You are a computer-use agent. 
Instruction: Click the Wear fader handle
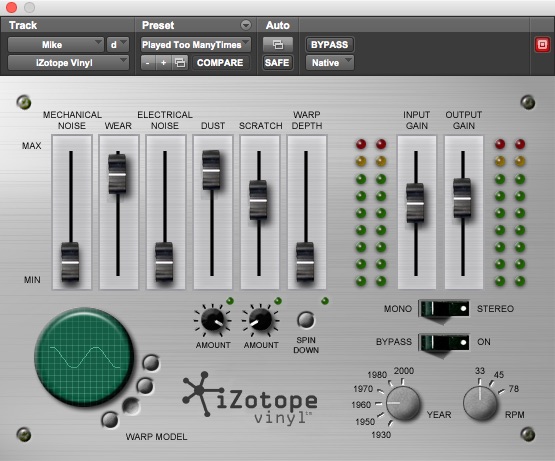(x=117, y=173)
